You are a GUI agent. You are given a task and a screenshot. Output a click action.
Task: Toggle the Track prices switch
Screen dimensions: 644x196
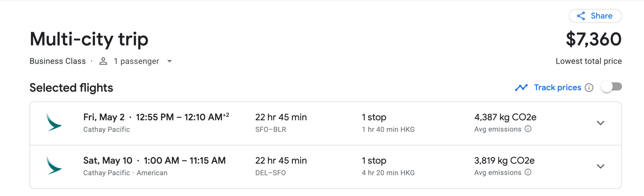[611, 87]
